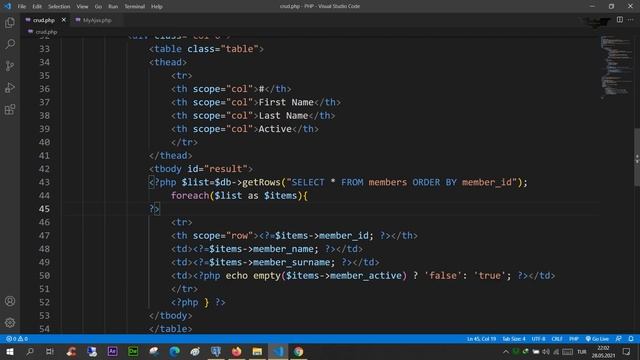This screenshot has width=640, height=360.
Task: Close the crud.php tab
Action: pos(64,20)
